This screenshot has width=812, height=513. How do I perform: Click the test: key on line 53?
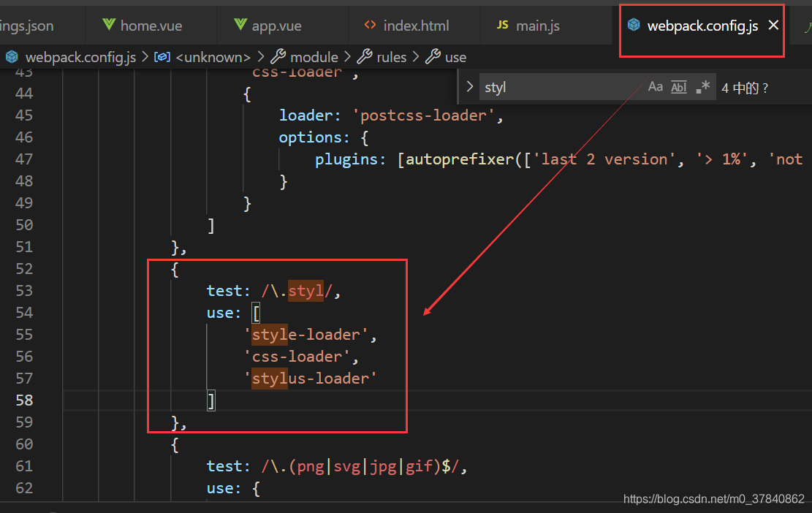228,291
